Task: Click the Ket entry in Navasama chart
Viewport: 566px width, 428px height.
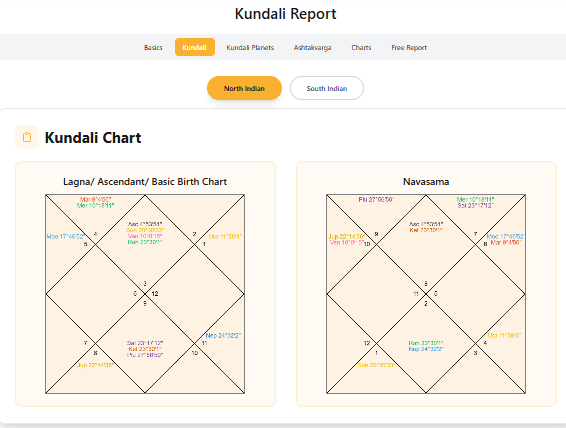Action: click(x=426, y=230)
